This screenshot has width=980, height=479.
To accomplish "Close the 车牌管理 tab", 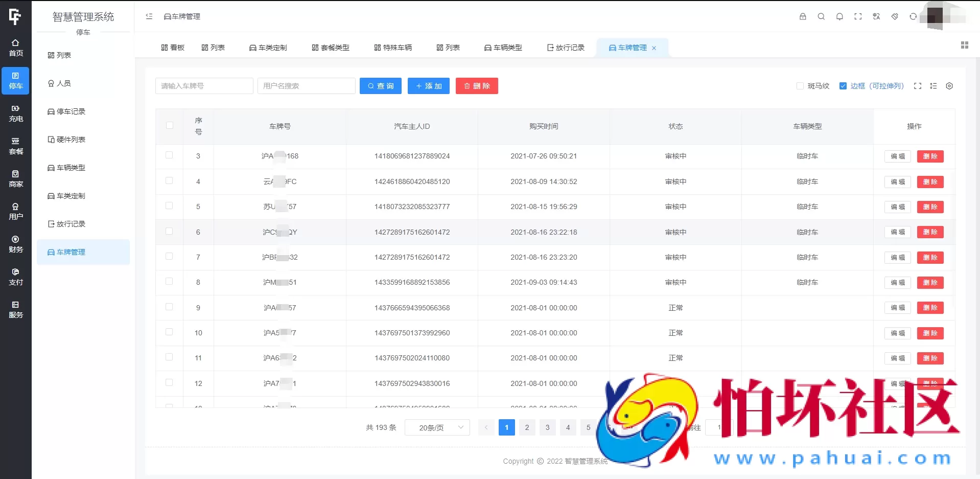I will 655,48.
